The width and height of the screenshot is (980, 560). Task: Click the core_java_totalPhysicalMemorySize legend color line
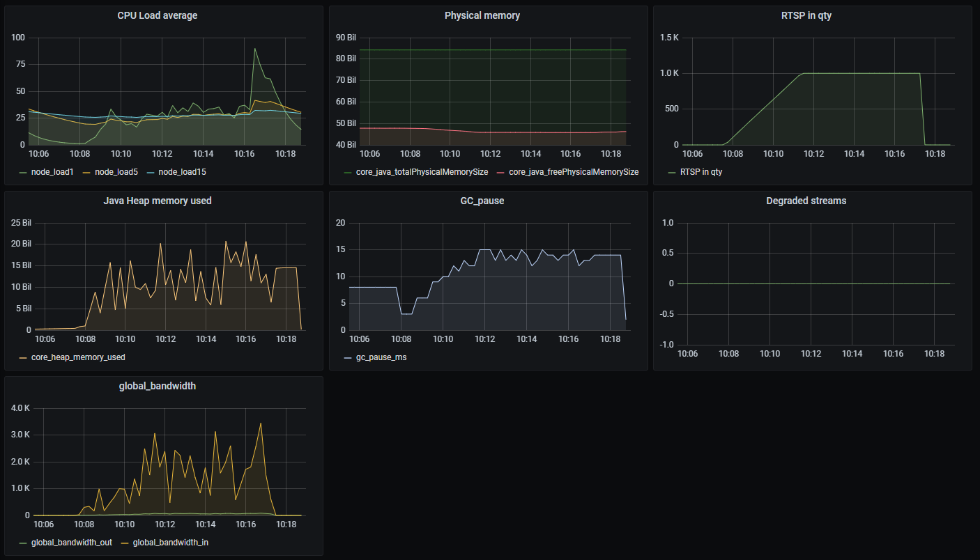(x=348, y=172)
